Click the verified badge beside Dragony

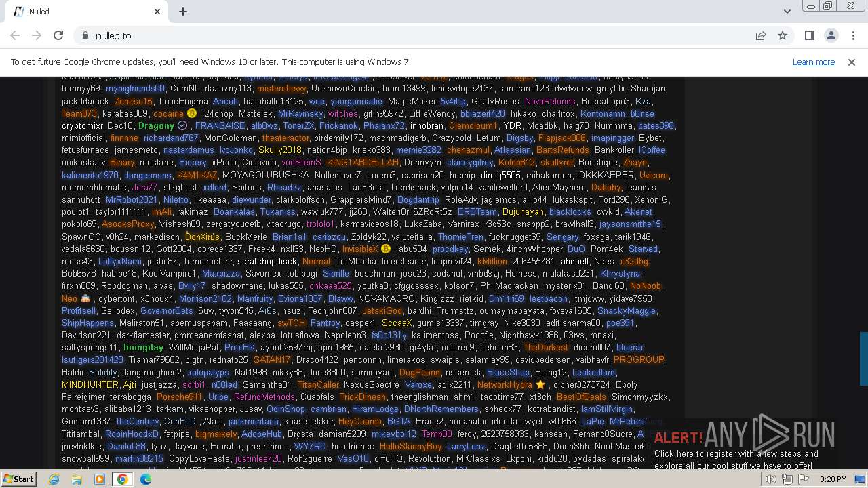coord(182,125)
